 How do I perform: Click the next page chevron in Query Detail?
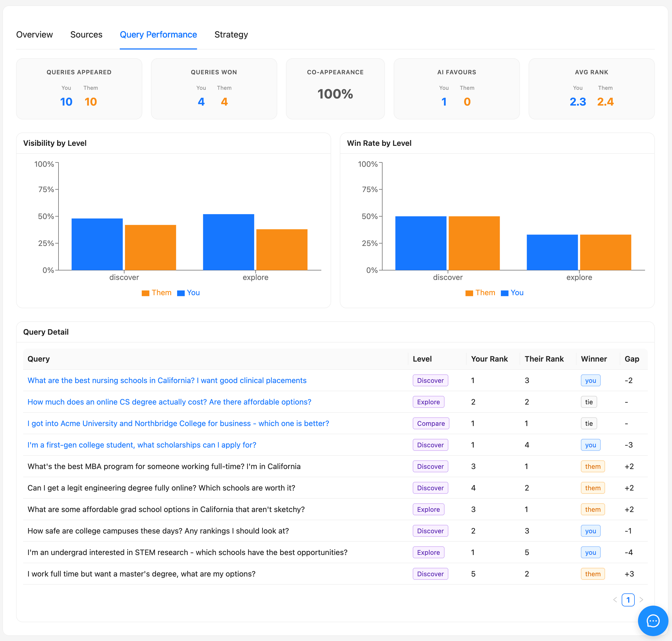(641, 600)
